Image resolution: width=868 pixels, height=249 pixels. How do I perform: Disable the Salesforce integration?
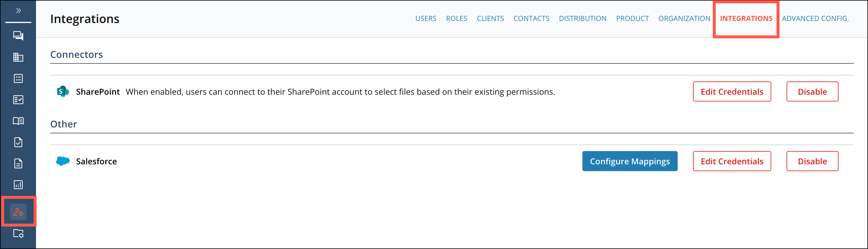coord(812,161)
